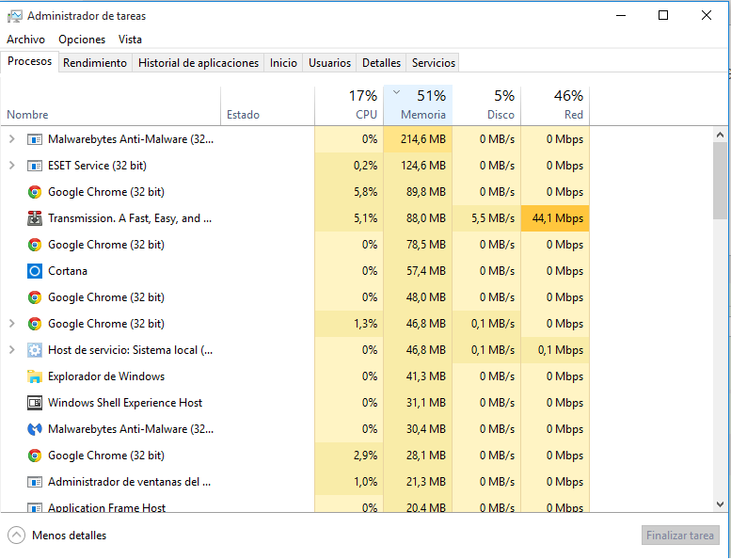Click the Cortana process icon
Viewport: 731px width, 560px height.
click(x=35, y=271)
